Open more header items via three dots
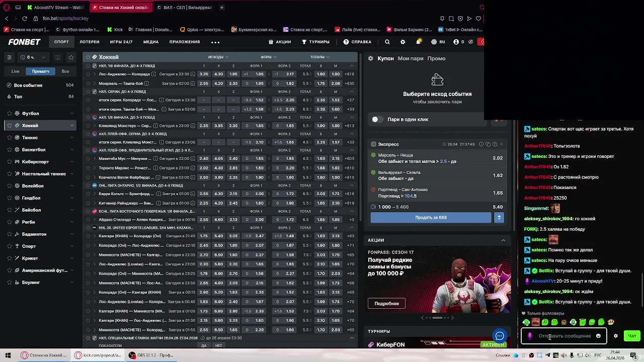 click(215, 42)
